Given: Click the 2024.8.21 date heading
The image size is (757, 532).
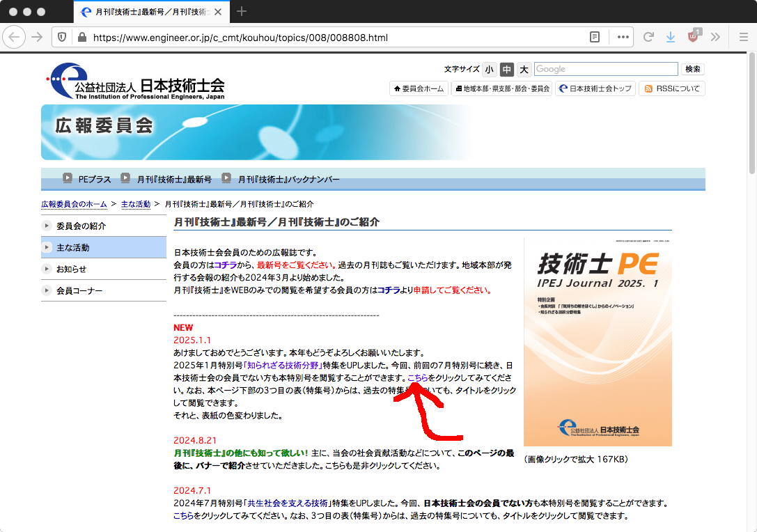Looking at the screenshot, I should [x=195, y=440].
